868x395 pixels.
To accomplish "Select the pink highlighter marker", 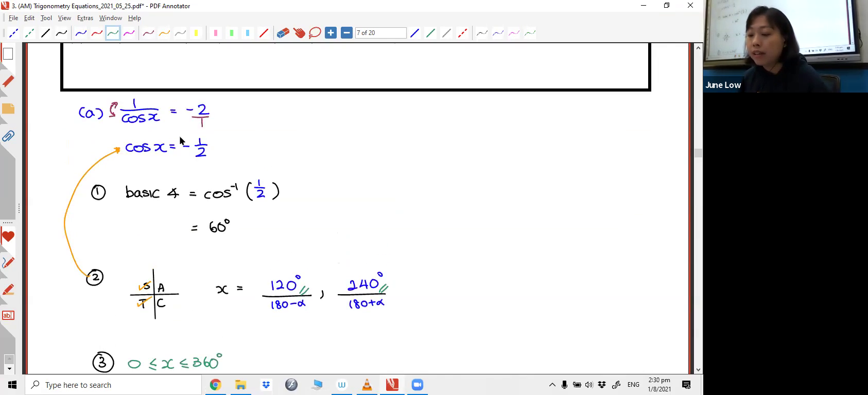I will (216, 33).
